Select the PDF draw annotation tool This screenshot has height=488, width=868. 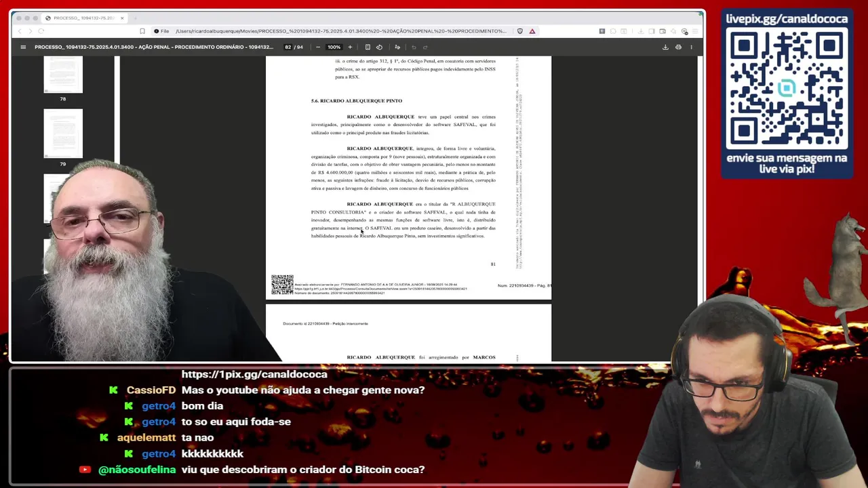[397, 47]
